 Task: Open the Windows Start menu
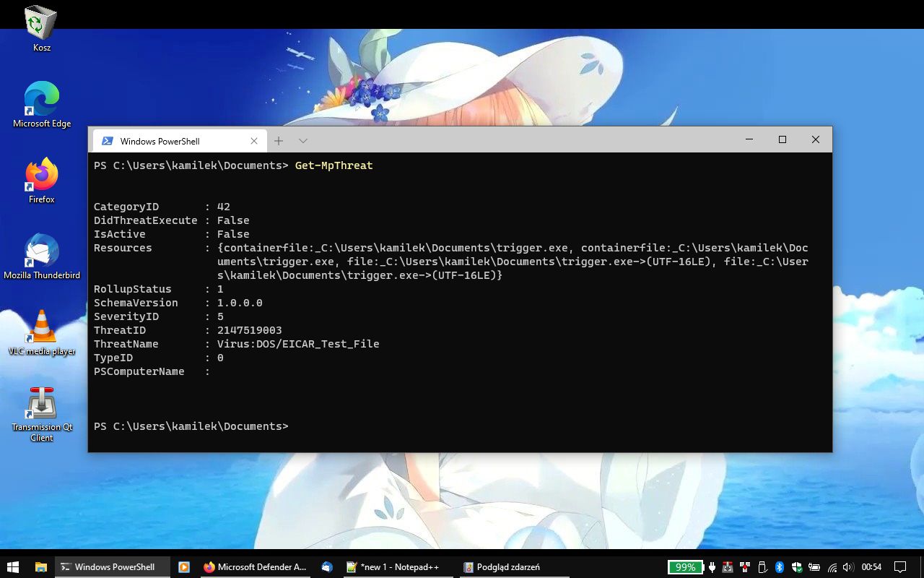tap(13, 567)
